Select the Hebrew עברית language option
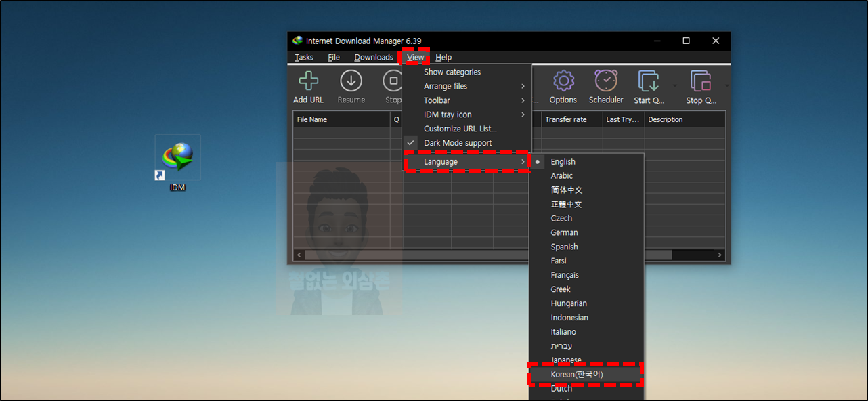 [x=586, y=346]
